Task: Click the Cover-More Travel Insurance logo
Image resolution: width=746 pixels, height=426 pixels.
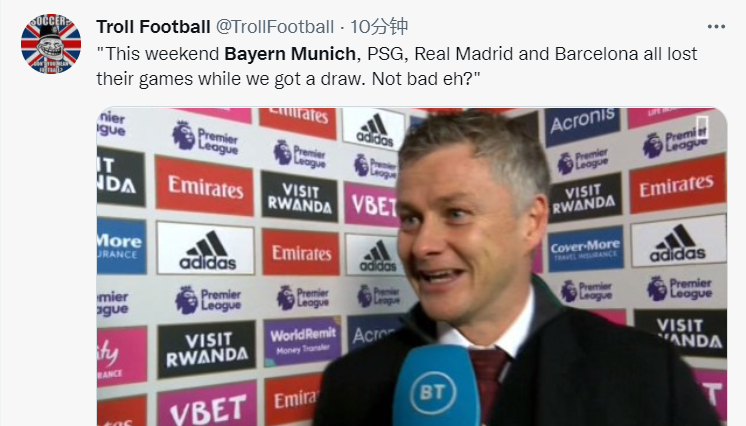Action: point(585,249)
